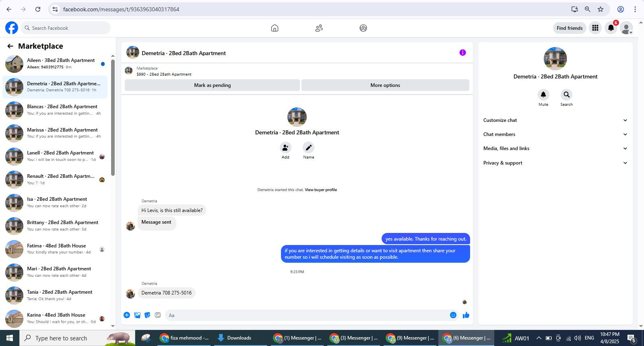Click Find friends button

pyautogui.click(x=570, y=28)
